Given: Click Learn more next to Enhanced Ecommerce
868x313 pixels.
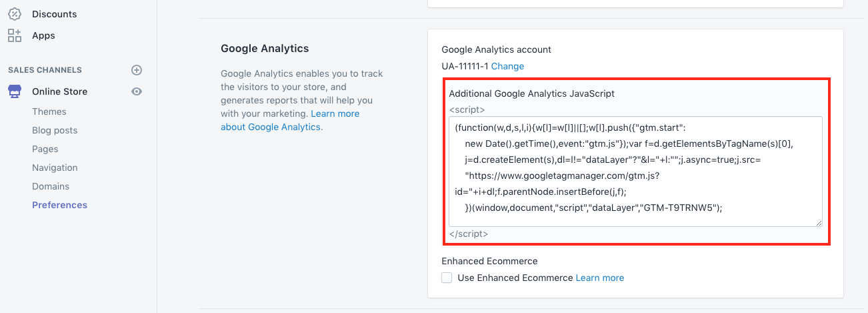Looking at the screenshot, I should [x=599, y=278].
